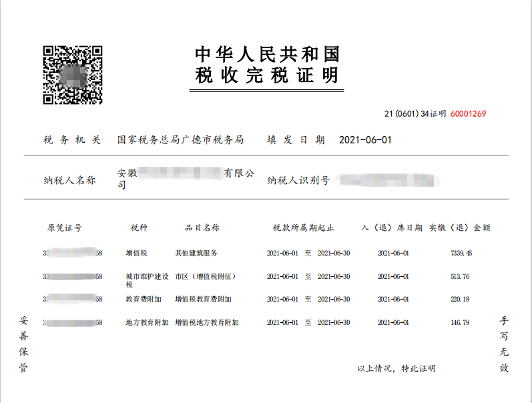
Task: Select the amount 7339.45
Action: [x=461, y=253]
